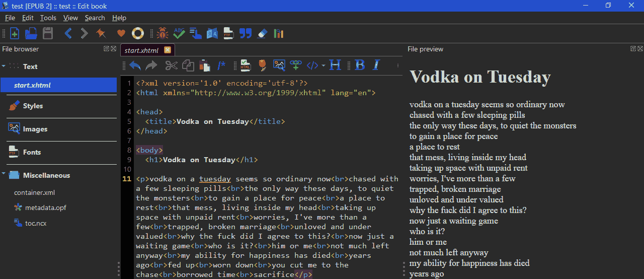The image size is (644, 279).
Task: Float the File browser panel
Action: [x=106, y=49]
